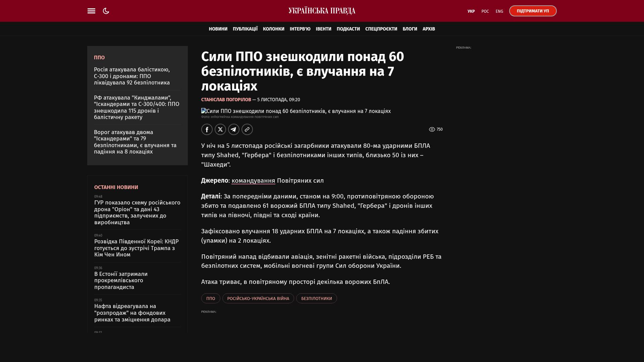Share article via Telegram

click(x=234, y=129)
